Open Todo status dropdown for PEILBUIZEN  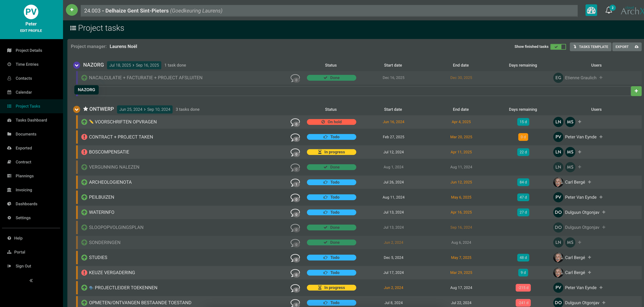point(331,197)
